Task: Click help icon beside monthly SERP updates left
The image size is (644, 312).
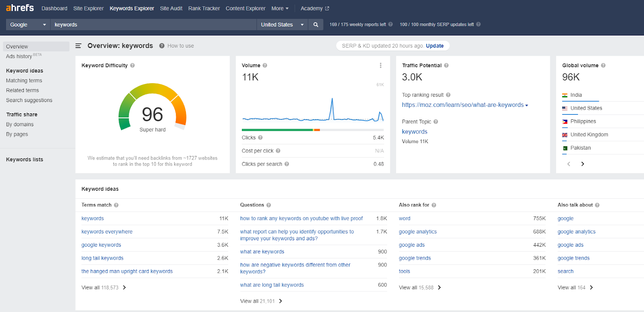Action: coord(479,24)
